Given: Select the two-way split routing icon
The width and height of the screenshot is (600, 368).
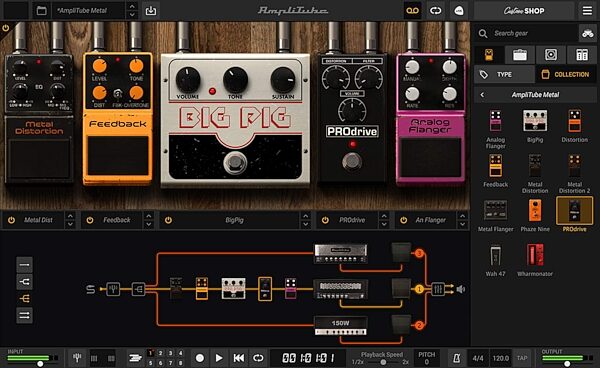Looking at the screenshot, I should (24, 282).
